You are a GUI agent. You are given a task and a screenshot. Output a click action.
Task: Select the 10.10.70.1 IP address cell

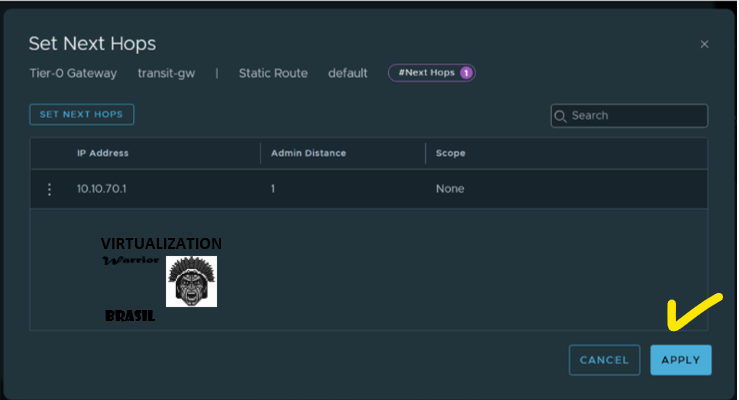pos(101,188)
